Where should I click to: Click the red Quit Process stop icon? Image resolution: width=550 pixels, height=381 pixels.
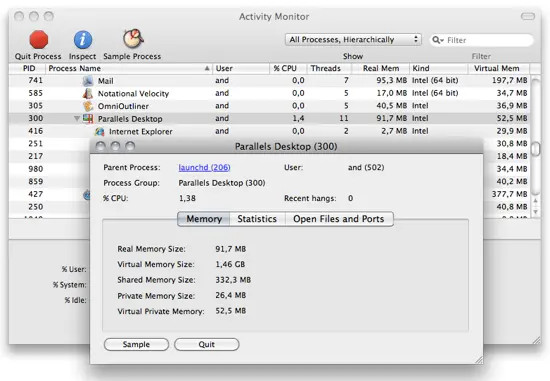tap(39, 39)
